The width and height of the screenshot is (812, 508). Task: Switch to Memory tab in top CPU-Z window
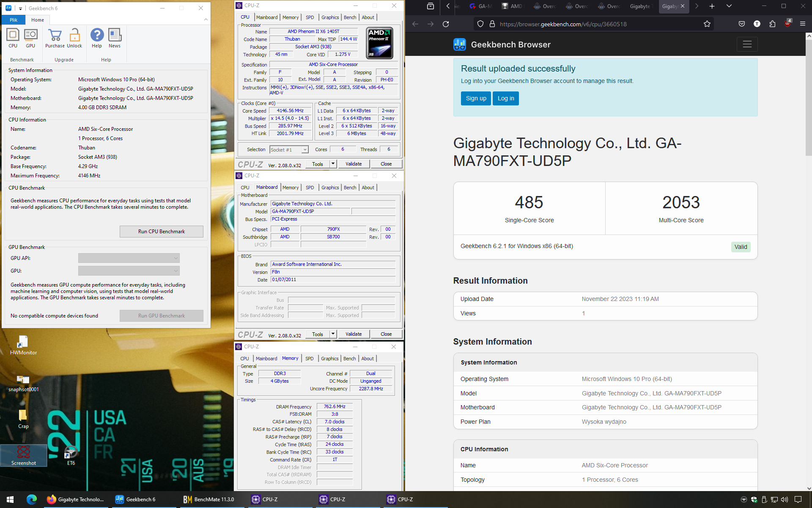tap(291, 17)
